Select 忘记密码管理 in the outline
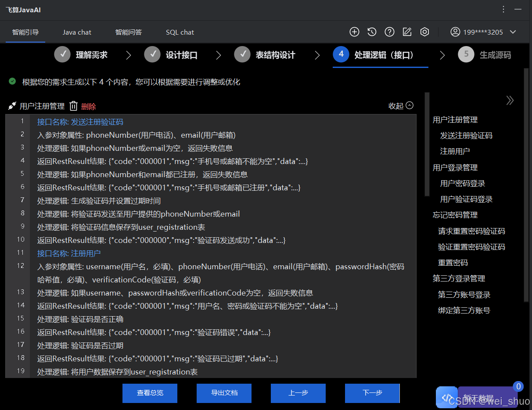The width and height of the screenshot is (532, 410). tap(455, 215)
